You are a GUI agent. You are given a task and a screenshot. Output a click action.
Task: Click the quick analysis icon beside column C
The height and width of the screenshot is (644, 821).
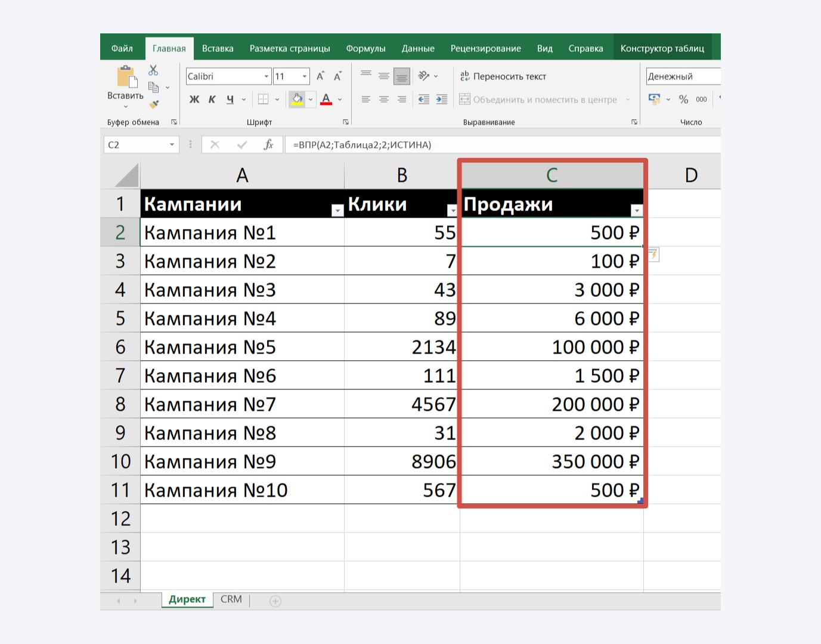tap(653, 255)
